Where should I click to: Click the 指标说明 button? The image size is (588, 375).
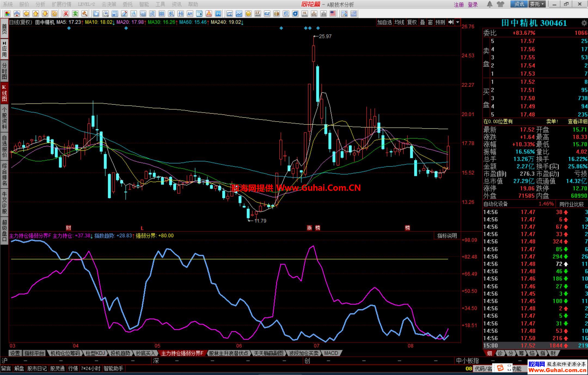click(447, 236)
